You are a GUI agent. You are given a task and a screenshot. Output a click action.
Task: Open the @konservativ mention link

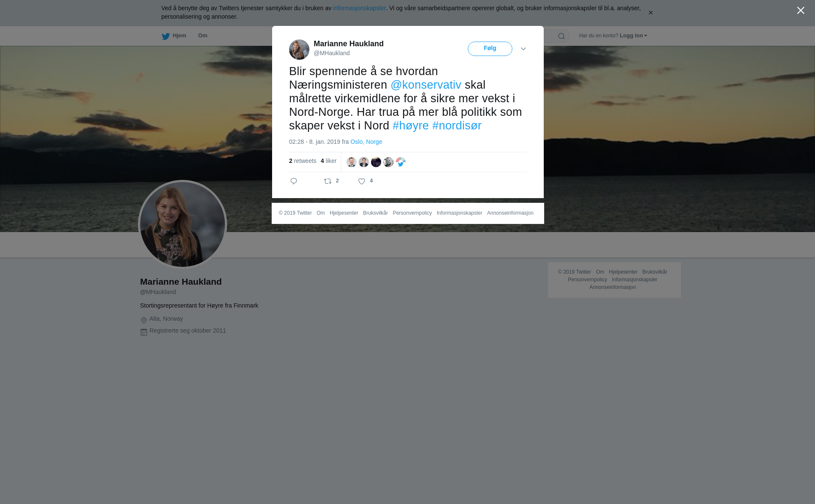pyautogui.click(x=426, y=85)
